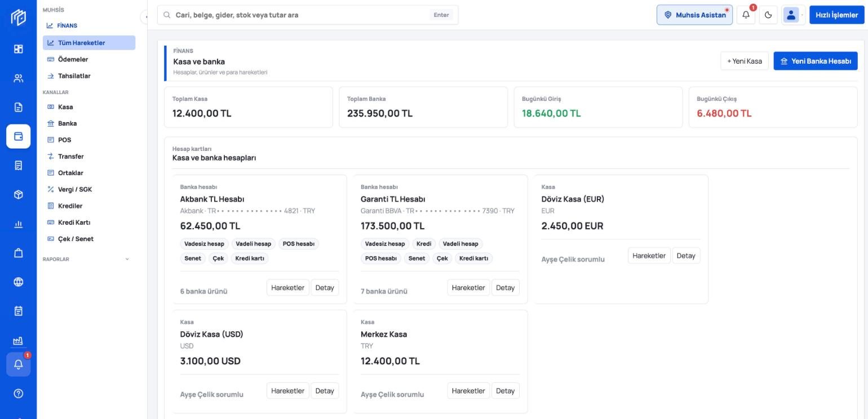
Task: Open the customers people icon in the rail
Action: [x=18, y=78]
